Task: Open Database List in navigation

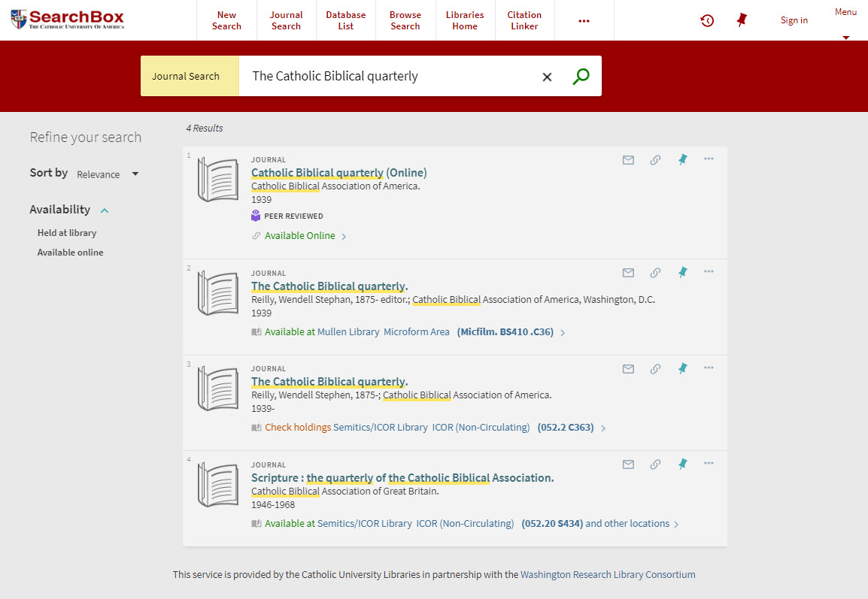Action: pos(346,20)
